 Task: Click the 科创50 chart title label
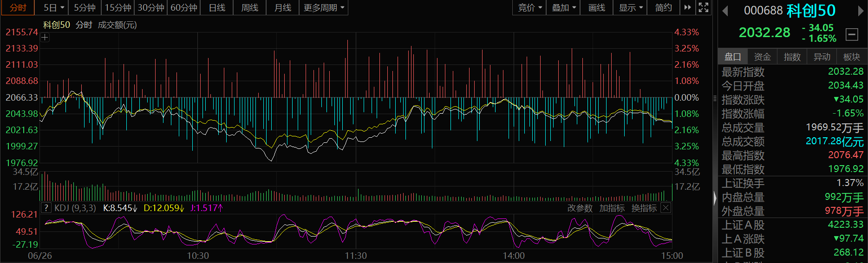tap(57, 25)
